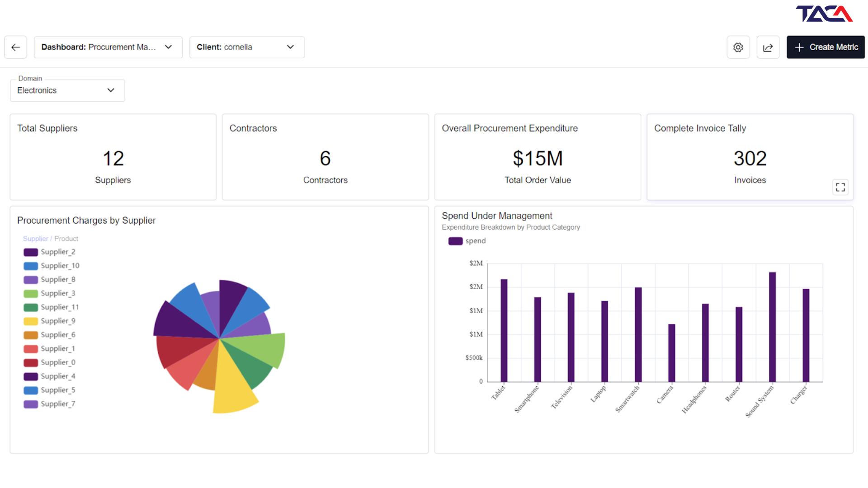Click the share export icon
Viewport: 868px width, 488px height.
pyautogui.click(x=768, y=47)
